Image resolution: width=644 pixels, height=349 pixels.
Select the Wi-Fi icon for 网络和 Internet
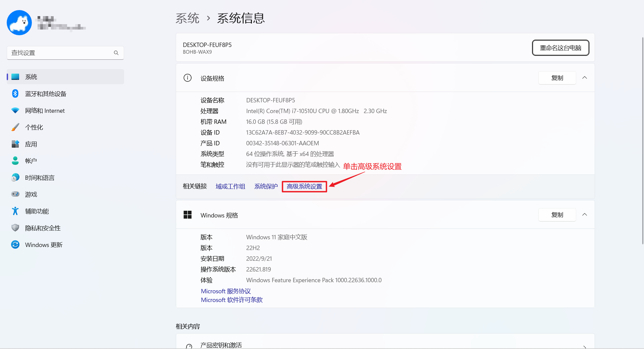[15, 110]
